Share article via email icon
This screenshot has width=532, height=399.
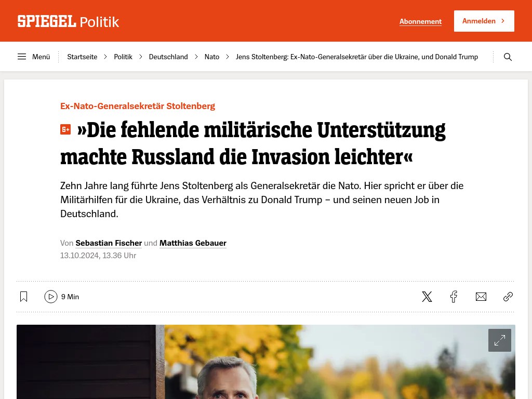[481, 297]
